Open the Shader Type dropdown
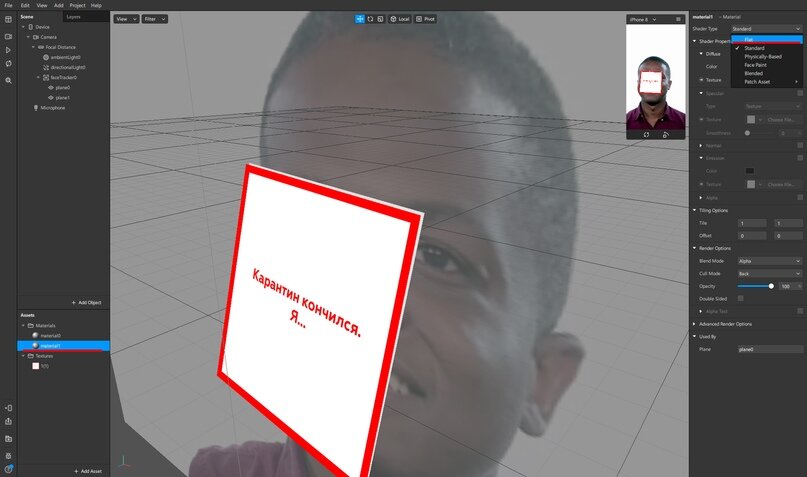 (766, 29)
